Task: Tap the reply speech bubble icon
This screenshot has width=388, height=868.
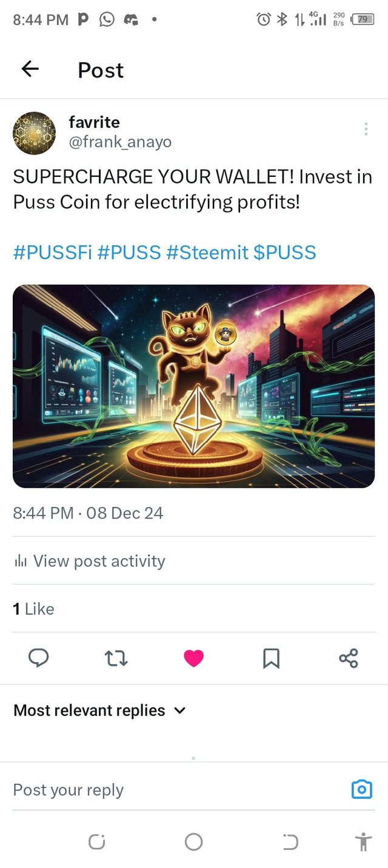Action: click(x=39, y=658)
